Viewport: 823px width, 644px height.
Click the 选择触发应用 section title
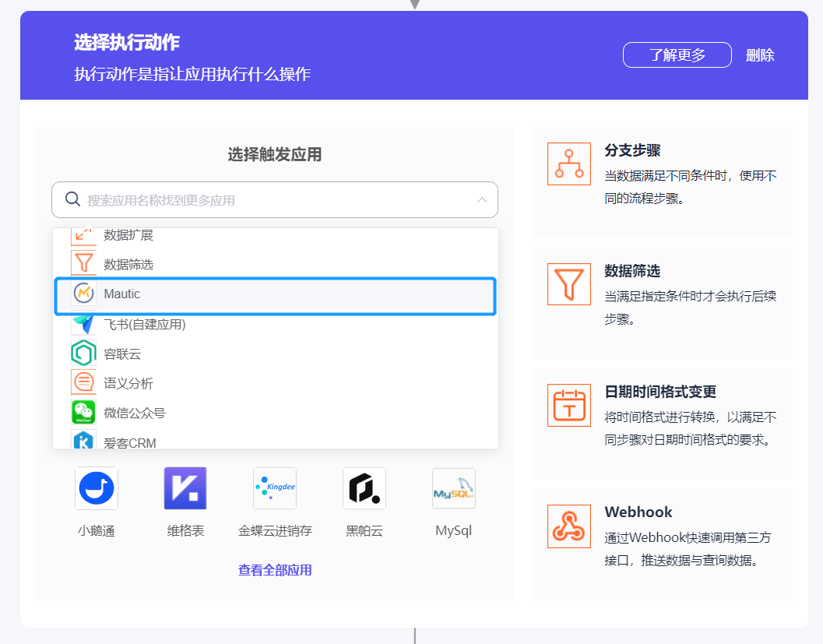pyautogui.click(x=275, y=155)
